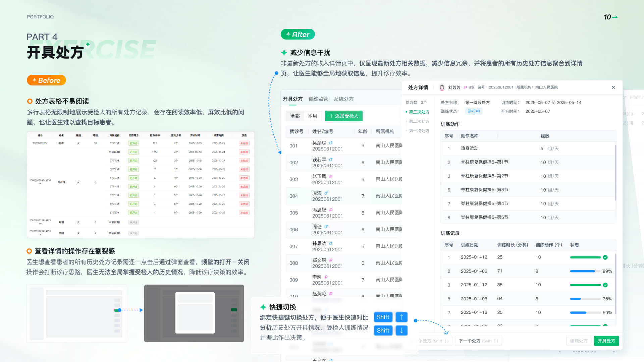The image size is (644, 362).
Task: Click the old prescription table thumbnail
Action: [141, 185]
